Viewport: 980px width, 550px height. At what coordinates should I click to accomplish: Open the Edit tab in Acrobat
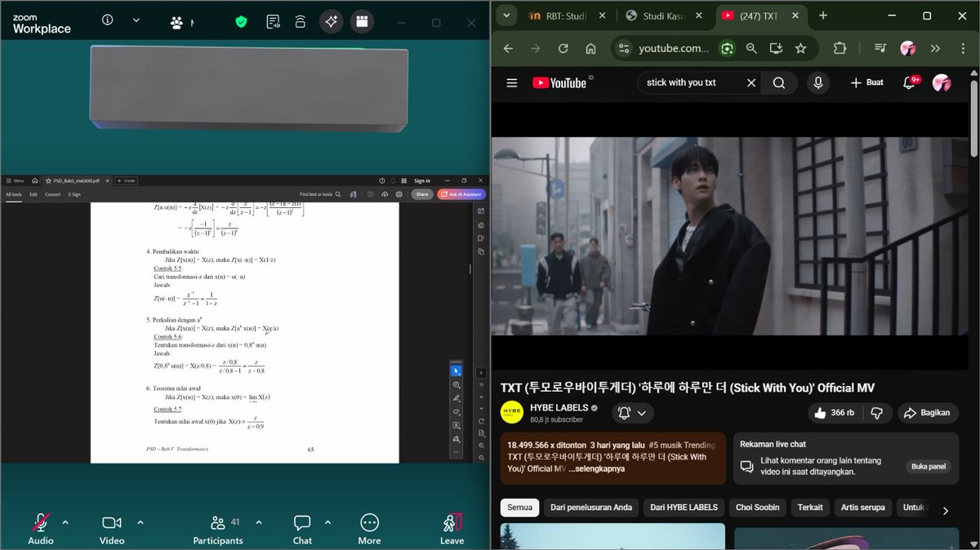tap(33, 194)
